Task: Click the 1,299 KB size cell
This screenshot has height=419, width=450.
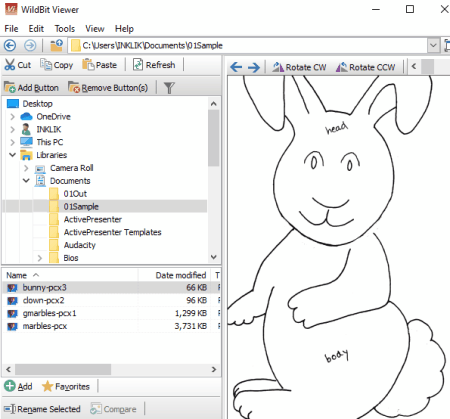Action: (x=191, y=313)
